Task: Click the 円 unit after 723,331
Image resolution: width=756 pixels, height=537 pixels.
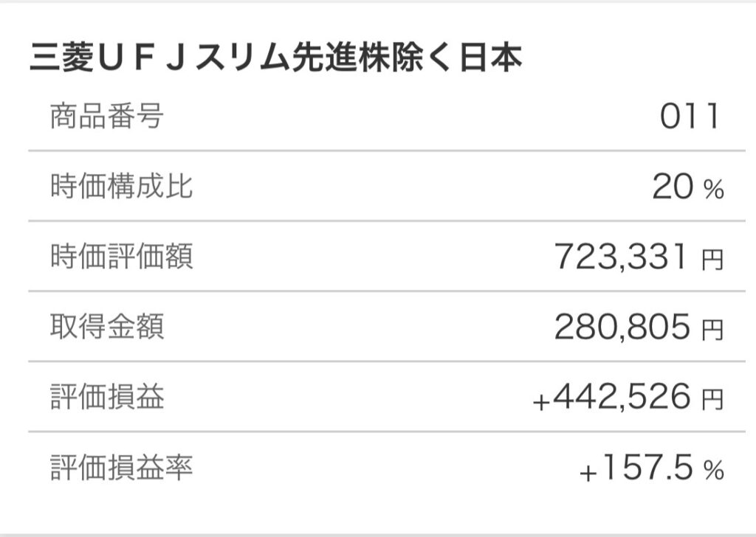Action: (x=712, y=260)
